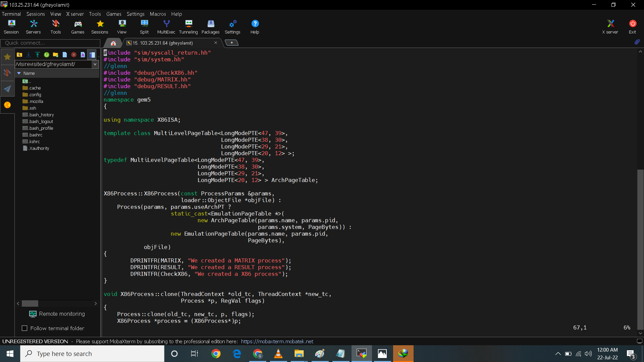The image size is (644, 362).
Task: Open the mobaxterm.mobatek.net link
Action: [x=277, y=341]
